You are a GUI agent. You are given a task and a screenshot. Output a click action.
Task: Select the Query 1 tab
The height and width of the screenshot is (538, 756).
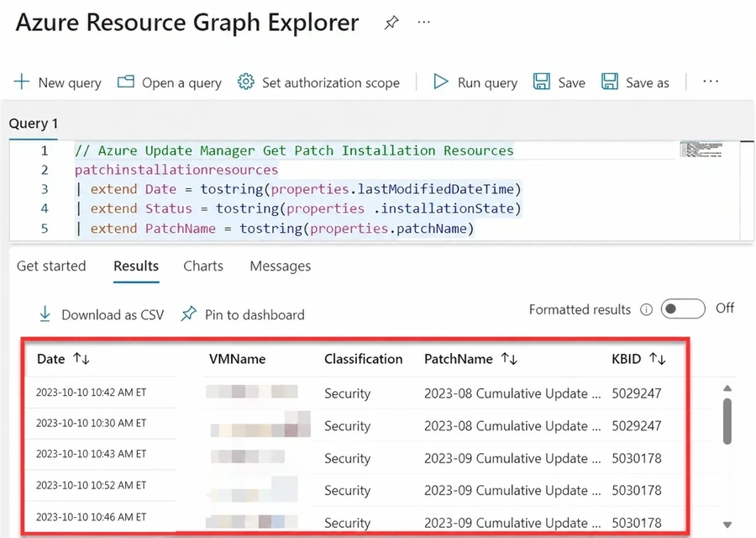pyautogui.click(x=34, y=124)
